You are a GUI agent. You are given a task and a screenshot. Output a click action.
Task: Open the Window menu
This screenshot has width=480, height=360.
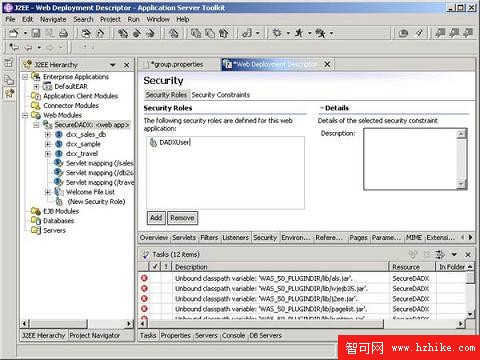tap(158, 19)
